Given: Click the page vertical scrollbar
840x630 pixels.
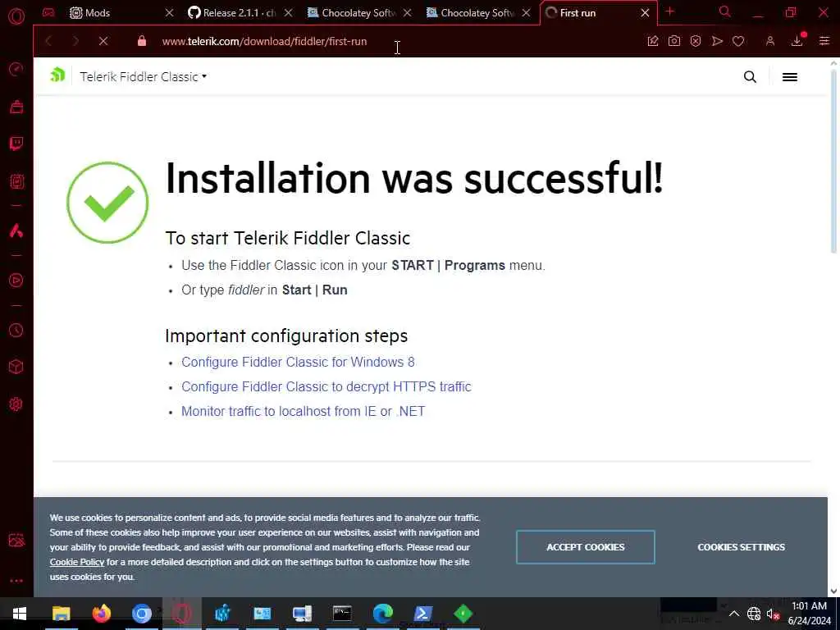Looking at the screenshot, I should coord(833,161).
